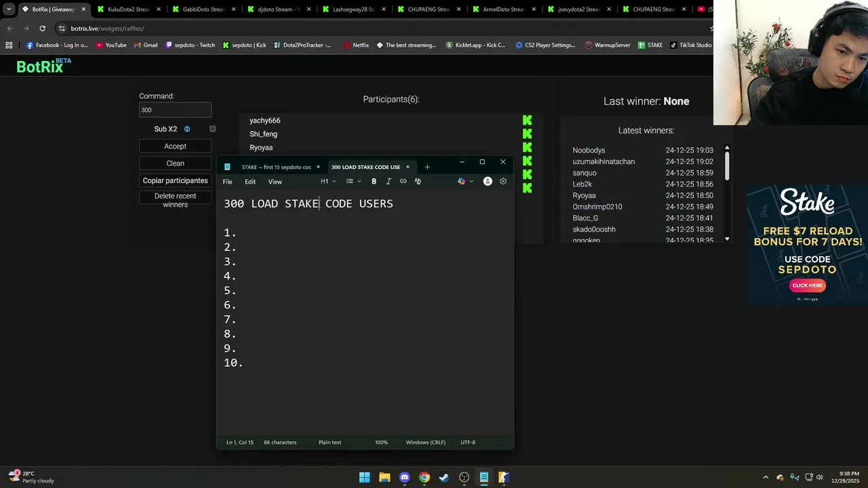Open the Chrome tab search dropdown
The image size is (868, 488).
(9, 9)
